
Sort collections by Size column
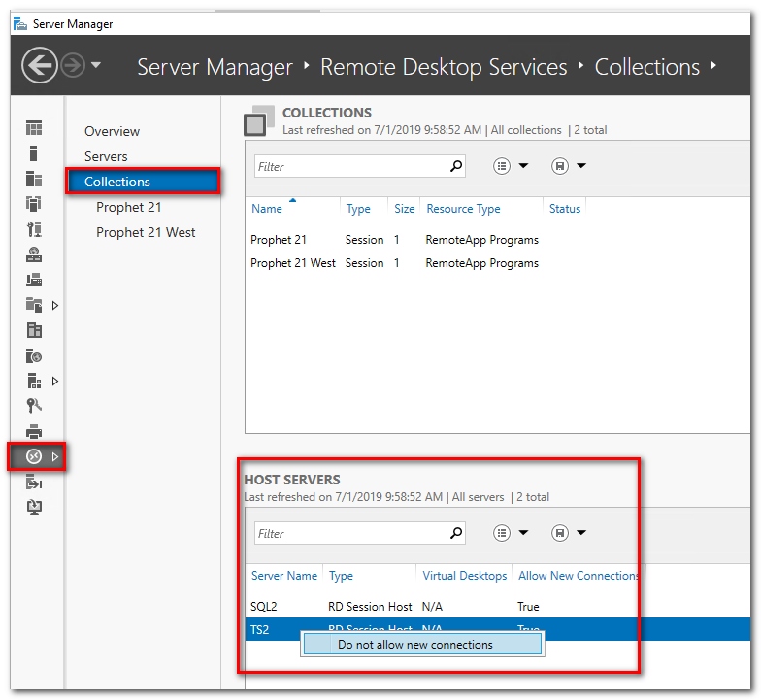[404, 208]
